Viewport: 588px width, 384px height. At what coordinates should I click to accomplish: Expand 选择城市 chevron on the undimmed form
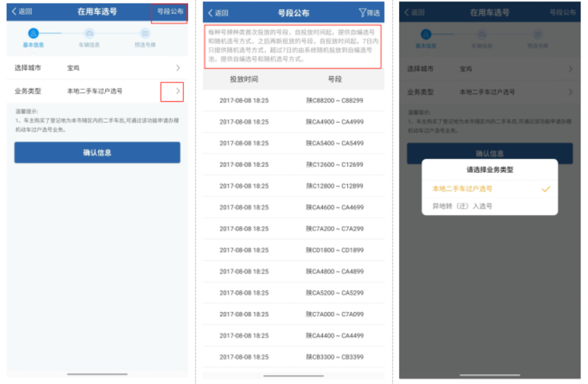click(178, 68)
